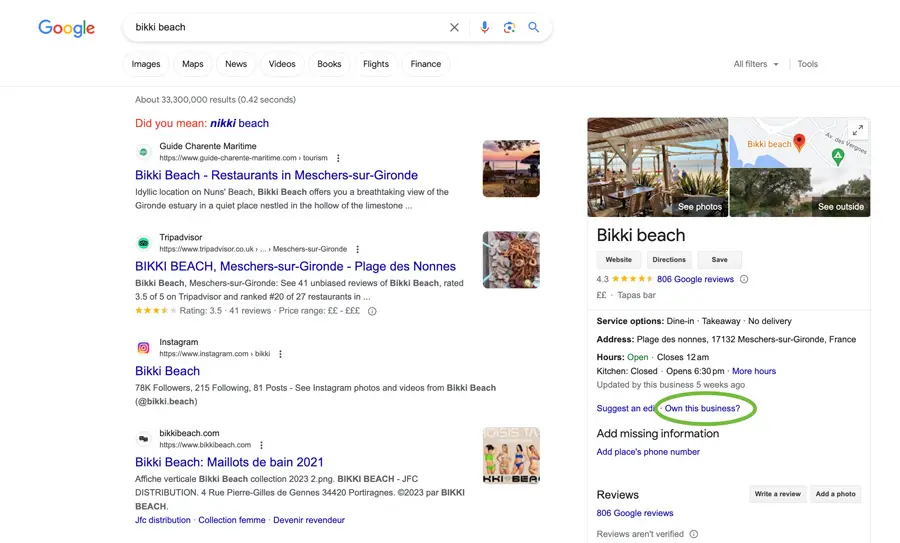Switch to the Maps tab
The height and width of the screenshot is (543, 900).
click(x=193, y=64)
